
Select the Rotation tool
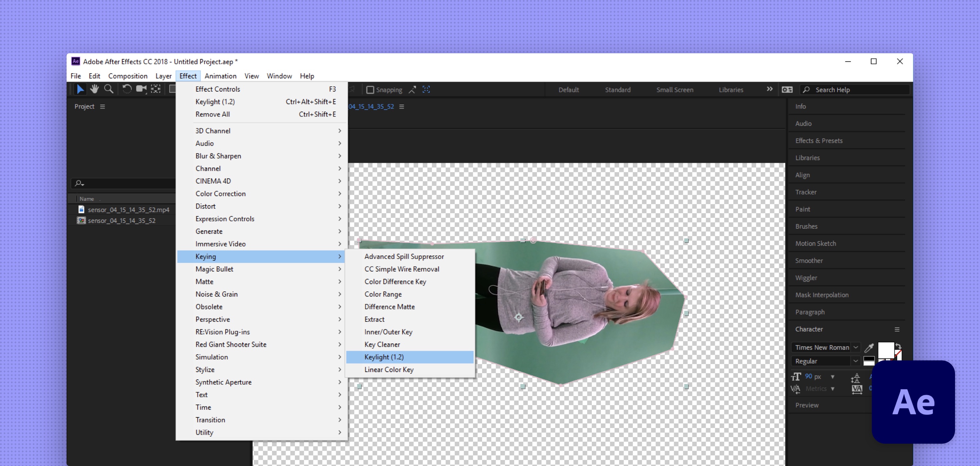tap(127, 90)
